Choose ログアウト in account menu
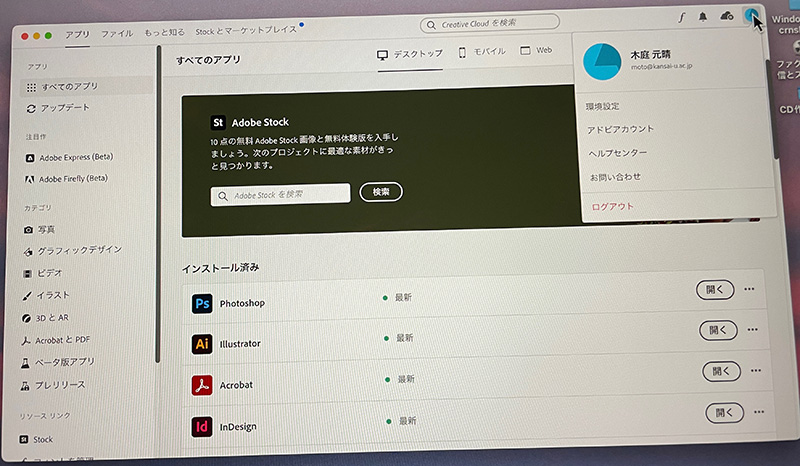The height and width of the screenshot is (466, 800). [x=612, y=207]
